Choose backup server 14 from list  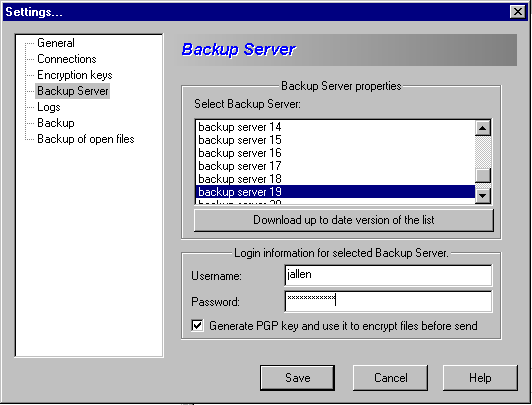pos(335,127)
